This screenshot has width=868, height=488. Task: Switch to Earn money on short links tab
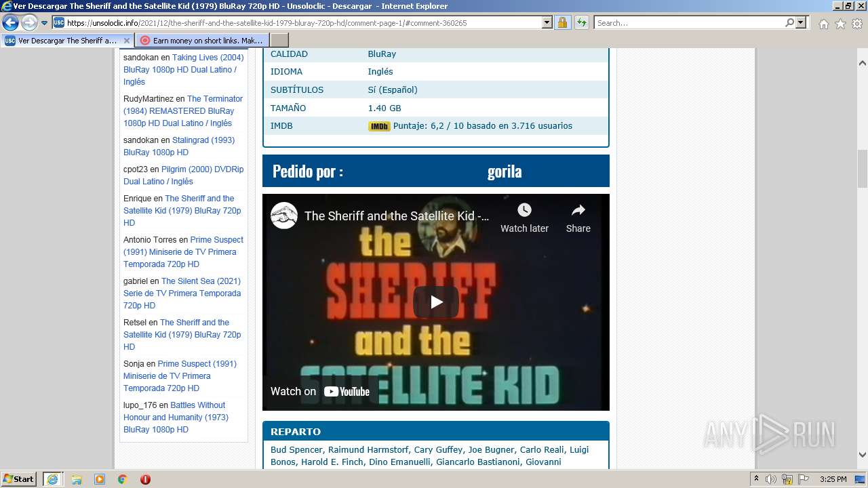point(201,41)
